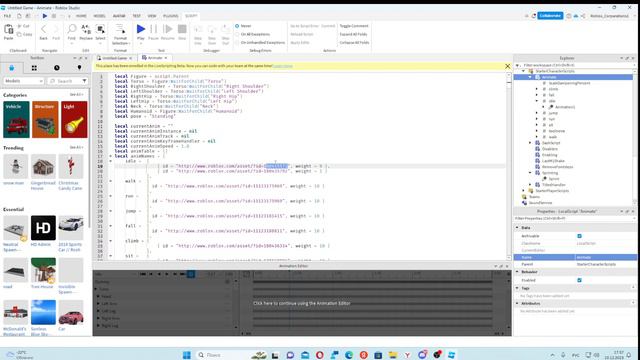The image size is (640, 360).
Task: Click Collapse All Folds
Action: 354,42
